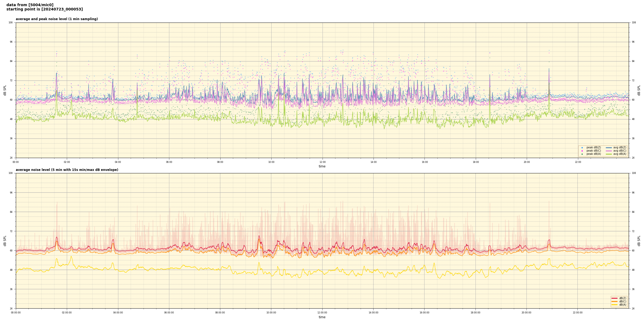Click the 'average noise level (5 min' title
The height and width of the screenshot is (322, 644).
(67, 170)
